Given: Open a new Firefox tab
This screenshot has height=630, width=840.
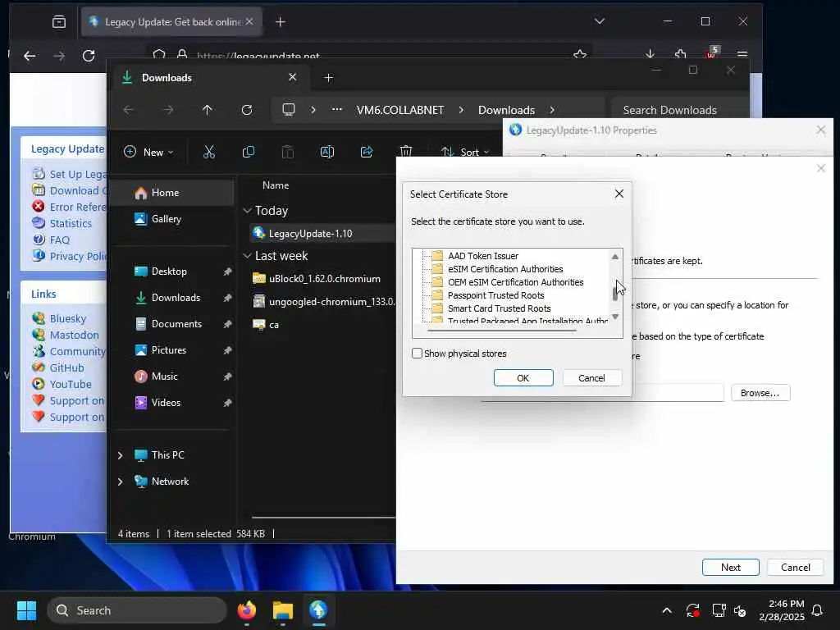Looking at the screenshot, I should coord(281,22).
